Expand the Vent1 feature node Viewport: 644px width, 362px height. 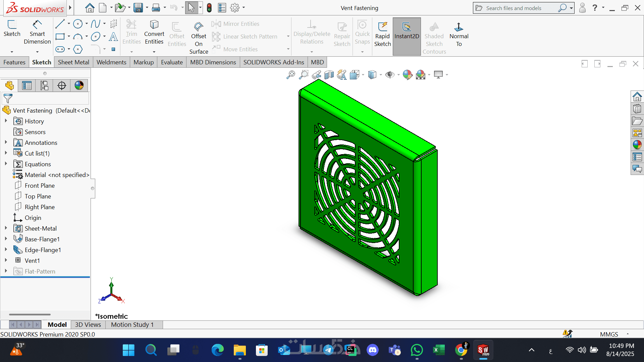point(6,260)
